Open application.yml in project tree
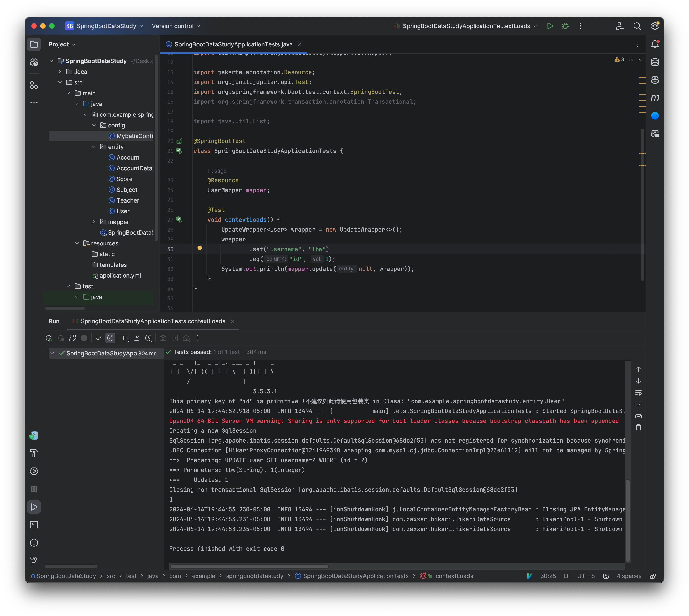 coord(120,276)
